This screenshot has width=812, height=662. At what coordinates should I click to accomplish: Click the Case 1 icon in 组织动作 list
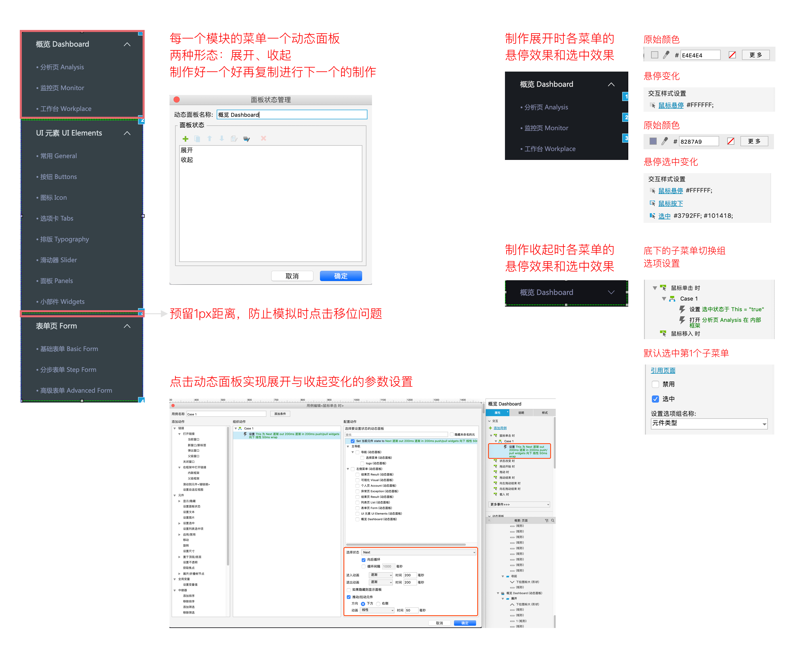tap(240, 429)
